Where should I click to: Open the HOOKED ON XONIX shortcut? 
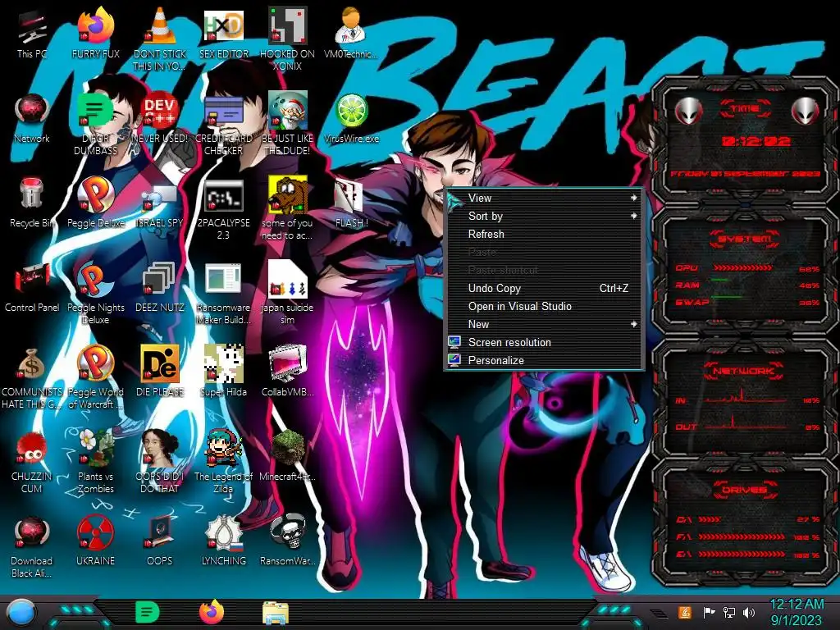[x=287, y=38]
